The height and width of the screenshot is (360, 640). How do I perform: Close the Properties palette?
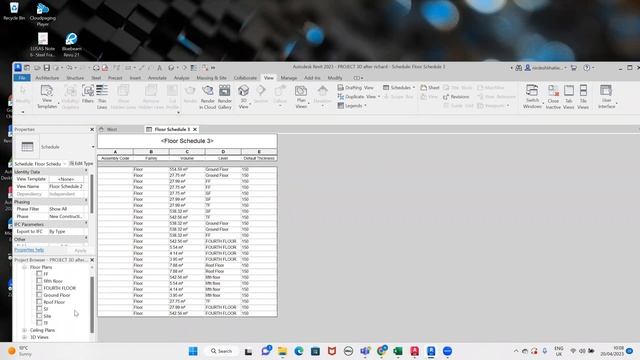coord(92,129)
